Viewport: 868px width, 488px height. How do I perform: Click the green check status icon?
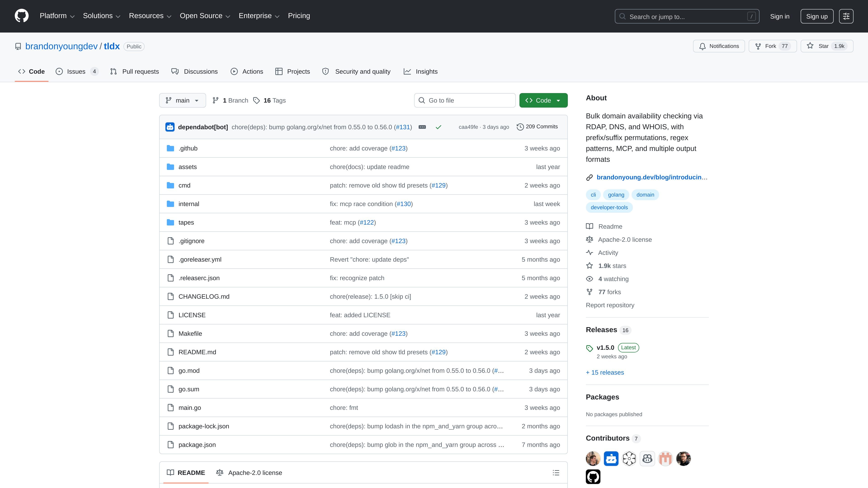[438, 127]
